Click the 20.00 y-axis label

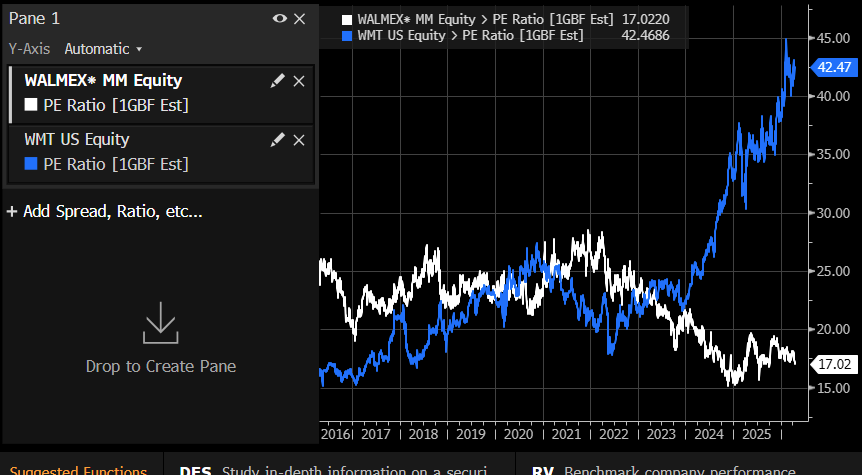click(x=833, y=329)
